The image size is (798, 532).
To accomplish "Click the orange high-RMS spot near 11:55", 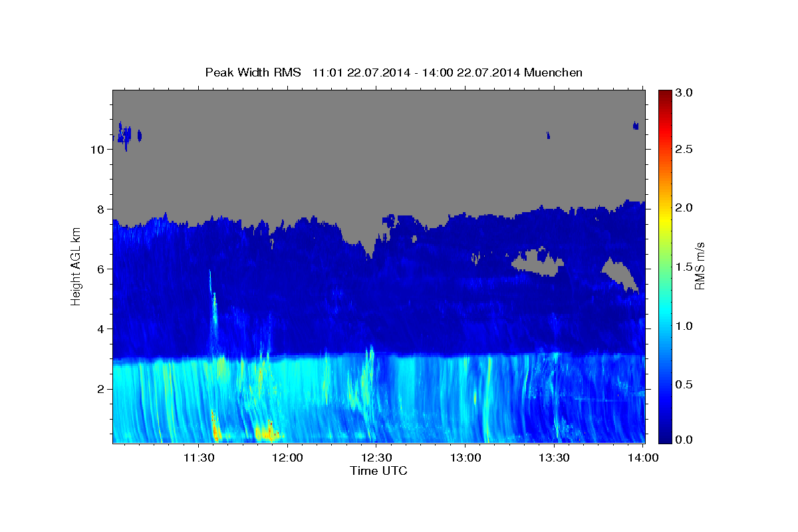I will coord(267,432).
